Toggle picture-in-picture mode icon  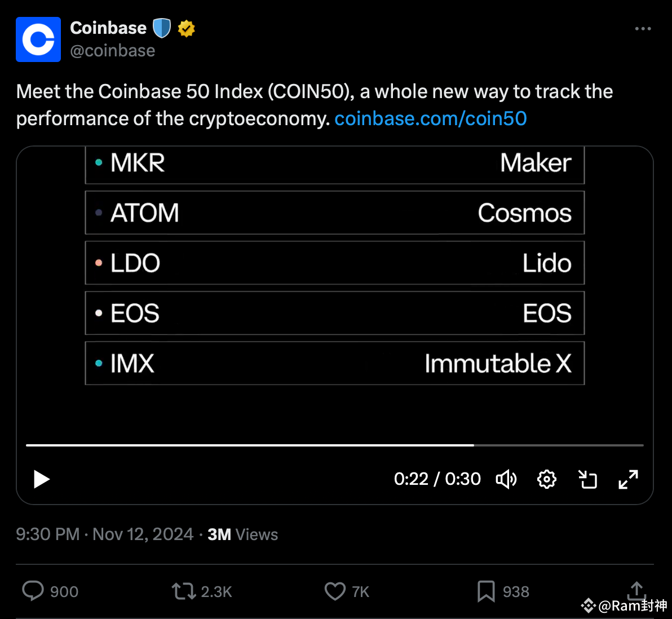[587, 479]
